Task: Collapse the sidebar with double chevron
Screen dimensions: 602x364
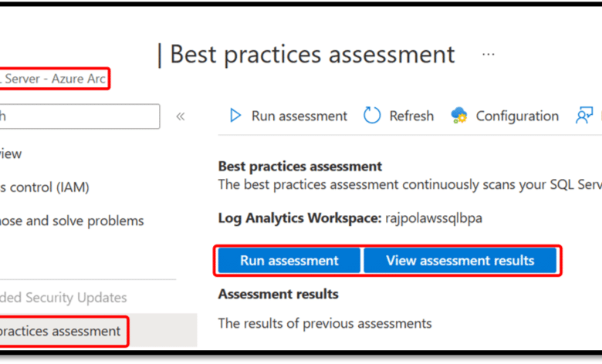Action: click(x=181, y=116)
